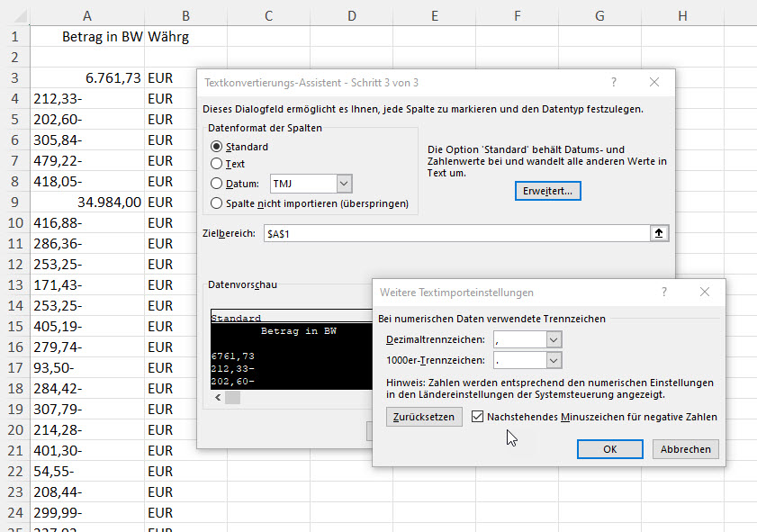Reset separators with Zurücksetzen button

tap(425, 417)
